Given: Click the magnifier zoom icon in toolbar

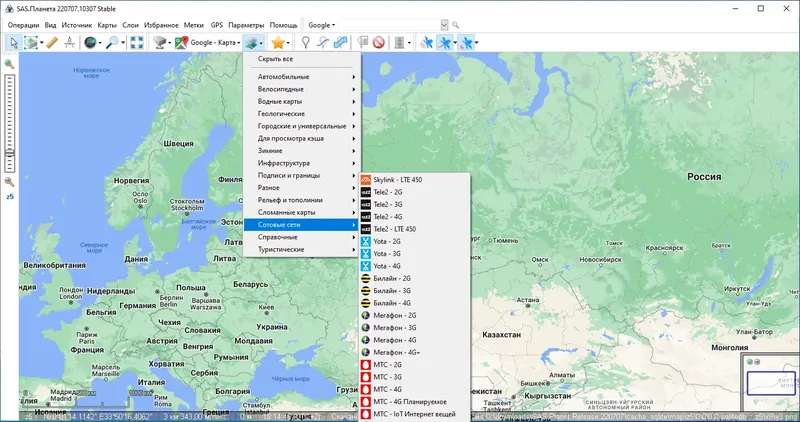Looking at the screenshot, I should tap(112, 43).
